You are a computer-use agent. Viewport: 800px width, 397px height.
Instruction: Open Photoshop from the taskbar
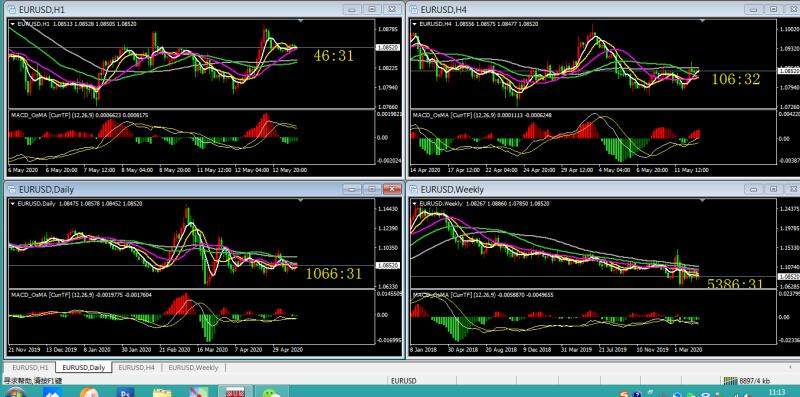pos(125,393)
